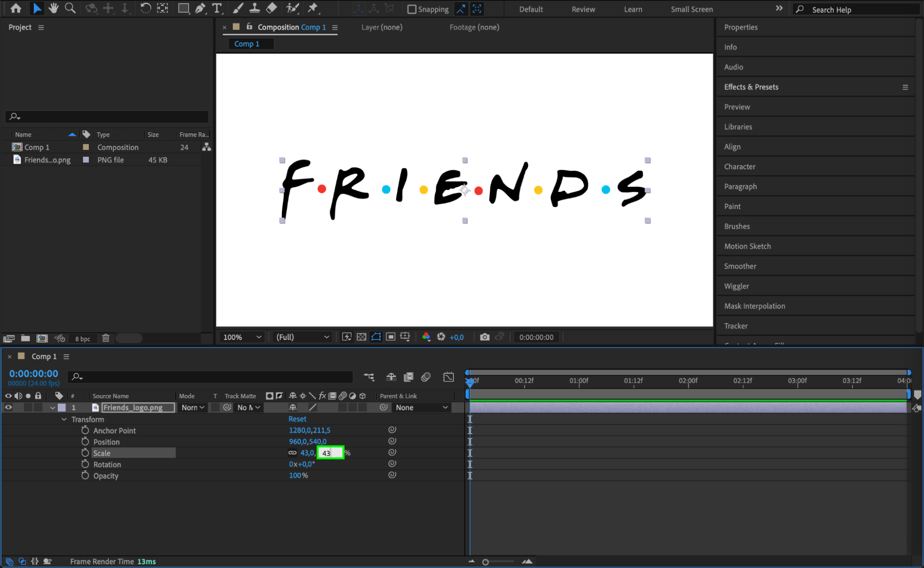Hide the Friends_logo.png layer with eye
The width and height of the screenshot is (924, 568).
pyautogui.click(x=8, y=407)
